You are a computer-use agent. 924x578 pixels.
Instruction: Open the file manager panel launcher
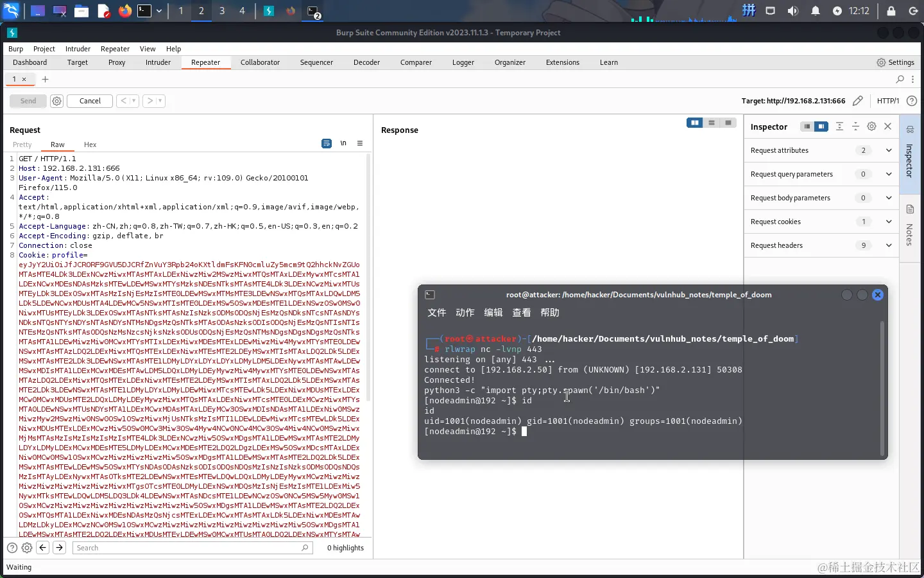click(x=81, y=11)
